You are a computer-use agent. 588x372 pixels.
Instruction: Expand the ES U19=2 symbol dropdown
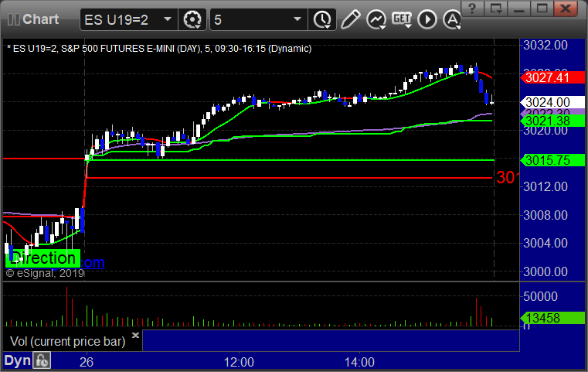pyautogui.click(x=167, y=19)
